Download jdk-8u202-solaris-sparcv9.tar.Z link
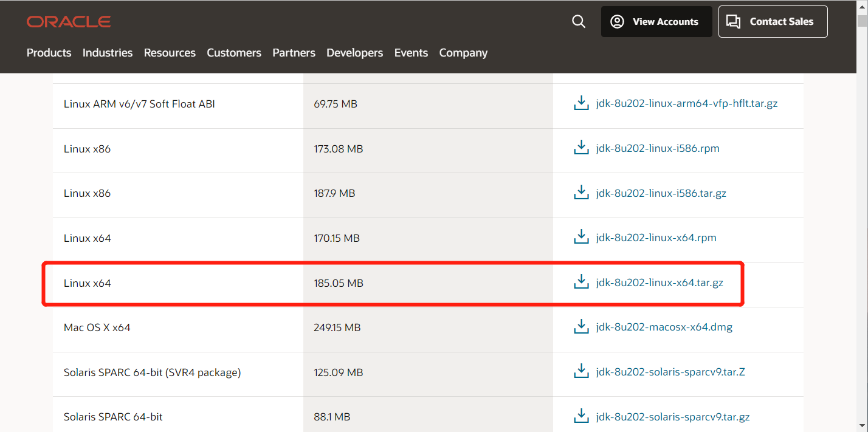 point(670,372)
